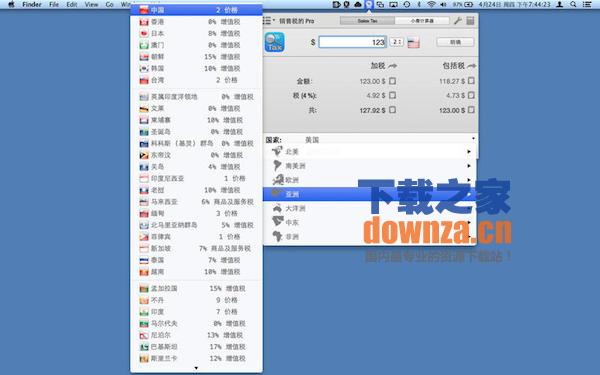Click the Pakistan (巴基斯坦) flag icon
The height and width of the screenshot is (375, 600).
144,347
